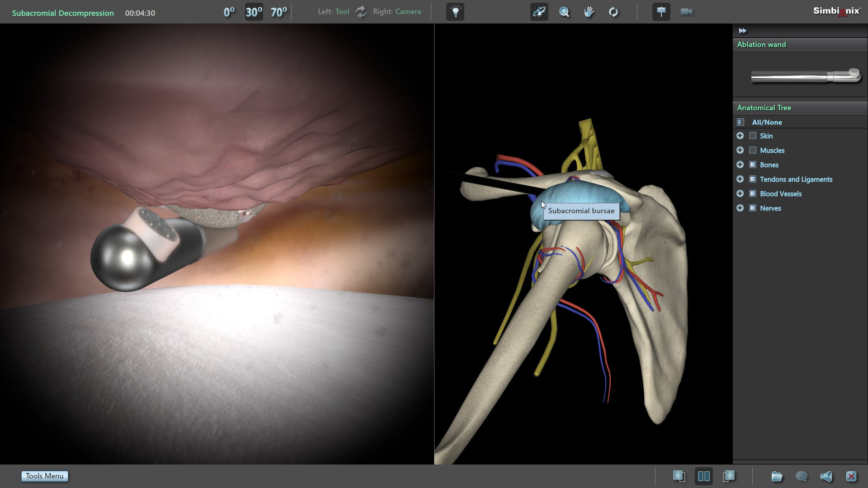Screen dimensions: 868x488
Task: Collapse the side panel with double arrows
Action: pos(742,31)
